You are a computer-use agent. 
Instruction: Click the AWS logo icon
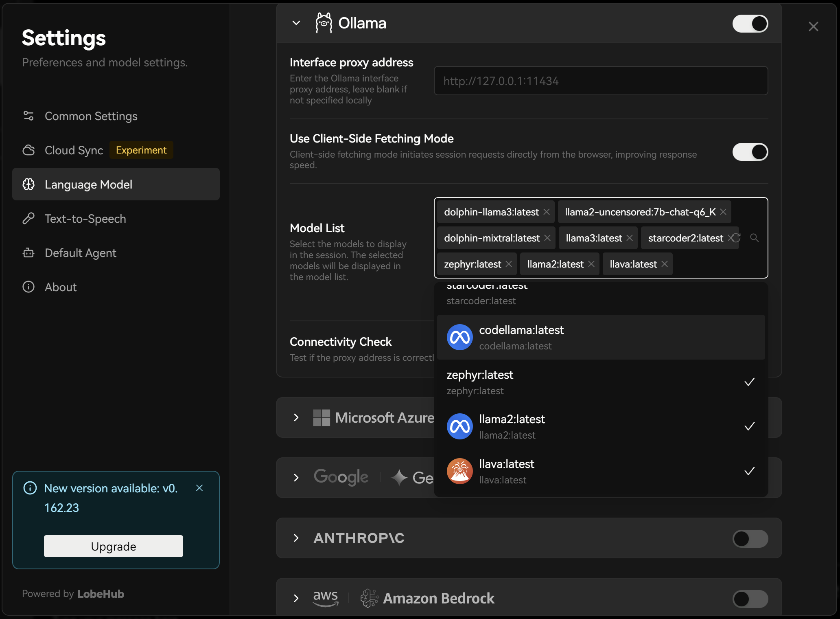click(x=326, y=598)
